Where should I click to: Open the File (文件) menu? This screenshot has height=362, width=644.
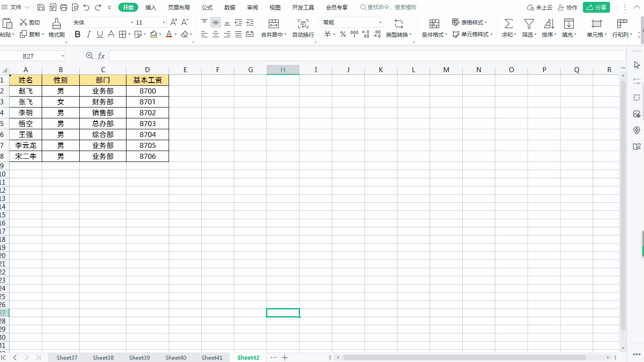(x=16, y=7)
